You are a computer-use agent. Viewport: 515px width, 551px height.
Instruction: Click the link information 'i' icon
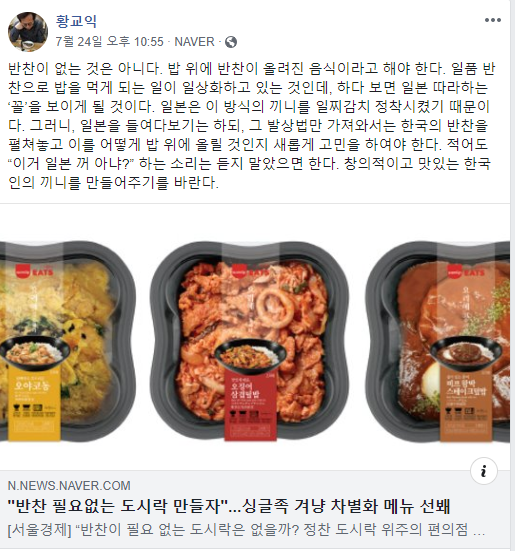coord(484,471)
